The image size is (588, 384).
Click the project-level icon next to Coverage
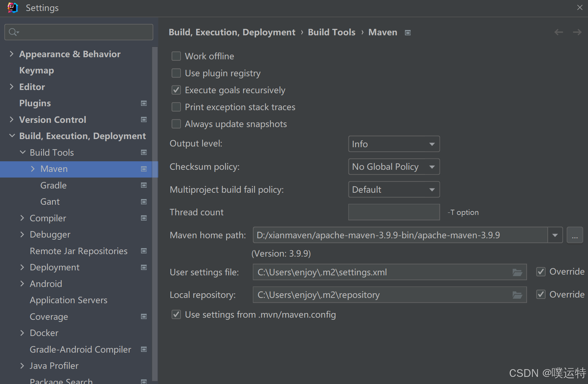144,317
